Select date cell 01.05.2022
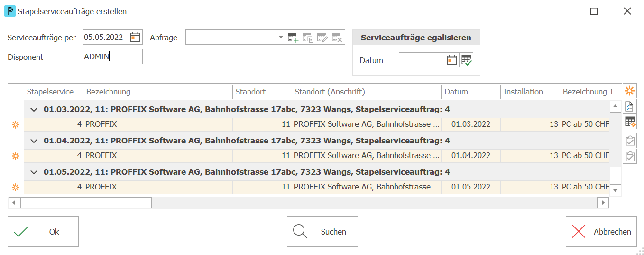This screenshot has width=644, height=255. pos(471,187)
